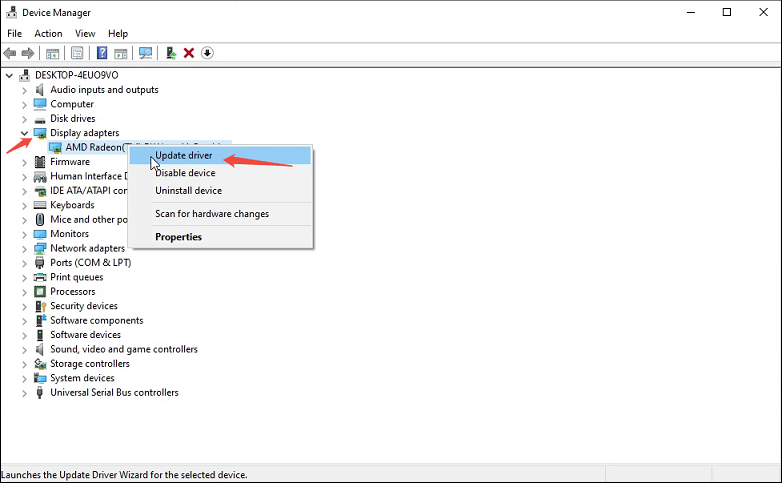Expand the Sound, video and game controllers node

pos(24,350)
